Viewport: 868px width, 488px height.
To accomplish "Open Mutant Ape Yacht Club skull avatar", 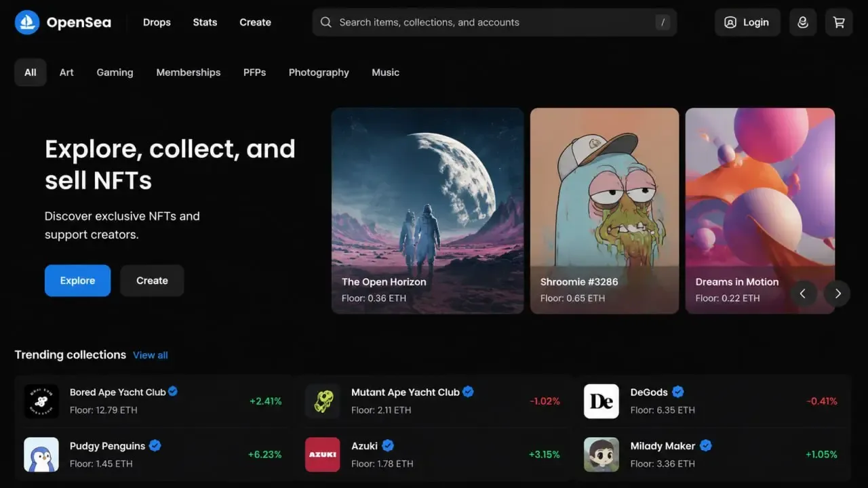I will [x=323, y=401].
